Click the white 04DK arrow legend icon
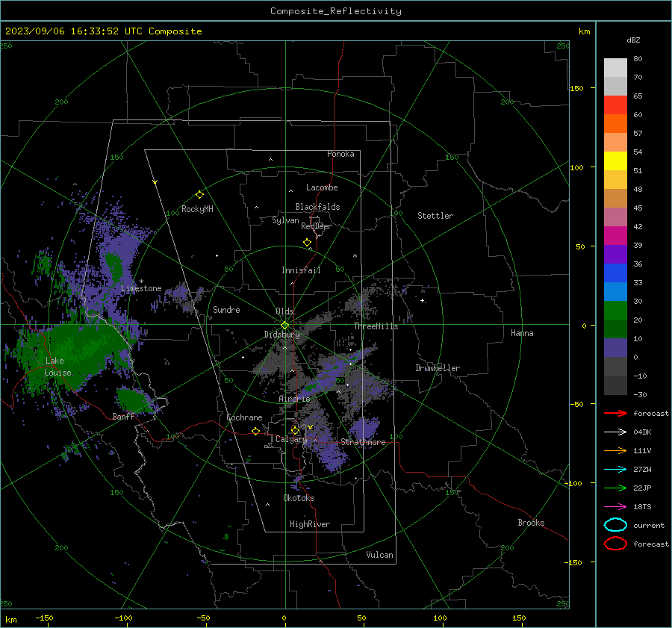The image size is (672, 628). [x=615, y=432]
